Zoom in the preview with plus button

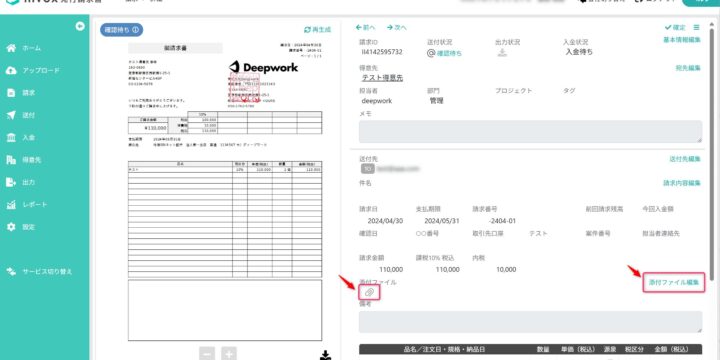pos(229,354)
